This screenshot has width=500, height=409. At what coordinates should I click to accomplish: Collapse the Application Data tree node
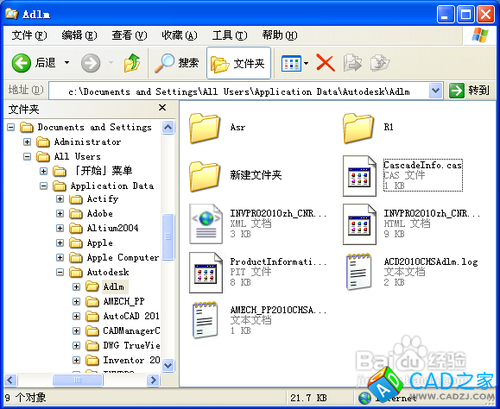tap(44, 186)
